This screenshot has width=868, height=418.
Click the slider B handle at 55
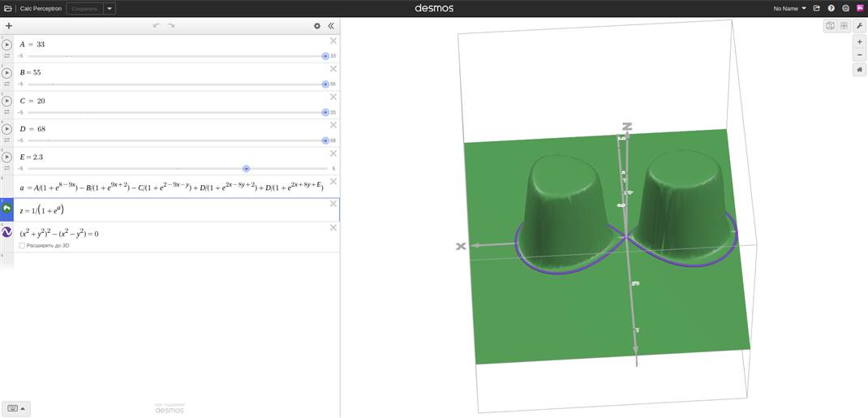(x=325, y=84)
